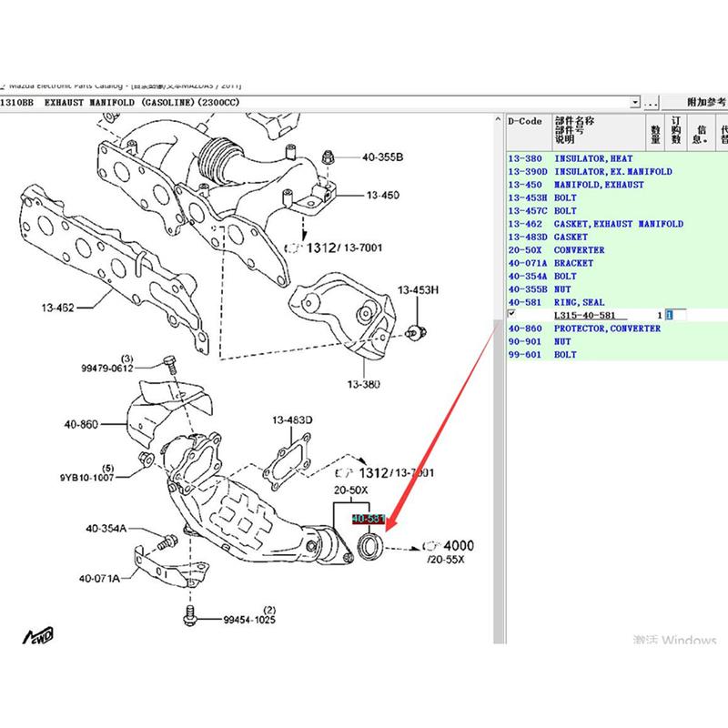728x728 pixels.
Task: Click the 13-483D gasket illustration
Action: pos(288,461)
